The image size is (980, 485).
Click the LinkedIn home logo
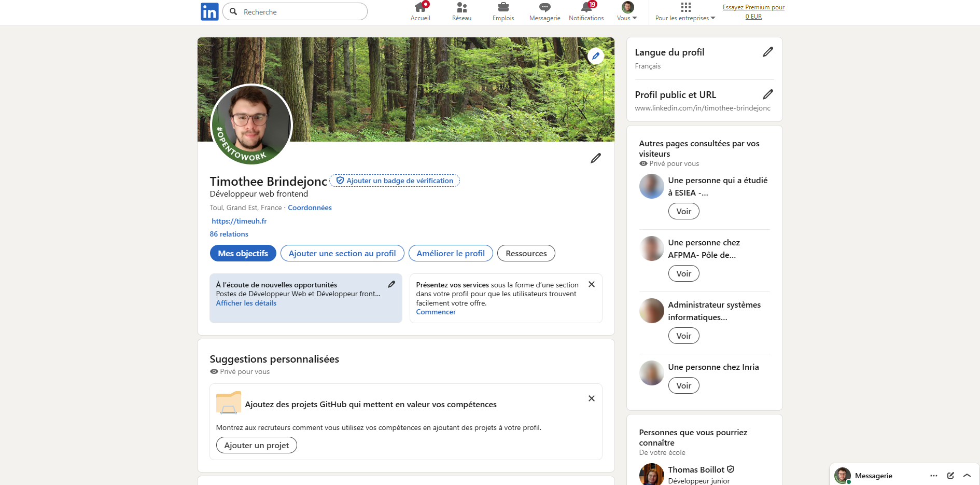pyautogui.click(x=209, y=11)
